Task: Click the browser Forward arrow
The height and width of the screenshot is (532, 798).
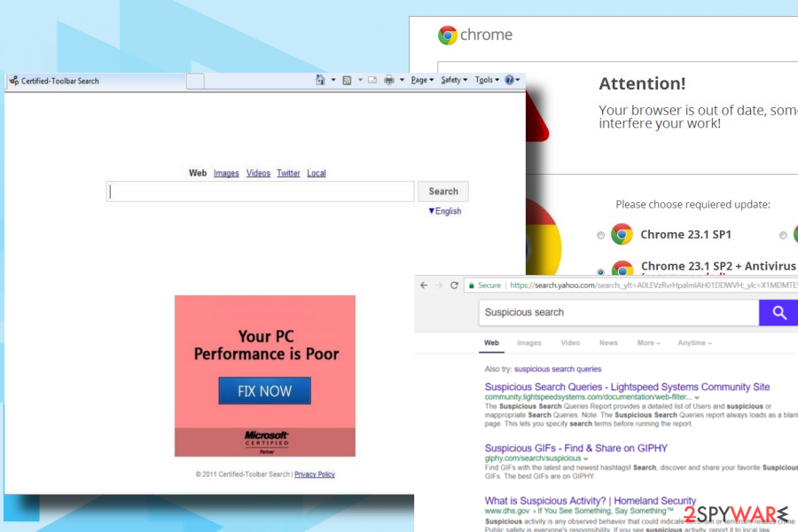Action: pos(439,286)
